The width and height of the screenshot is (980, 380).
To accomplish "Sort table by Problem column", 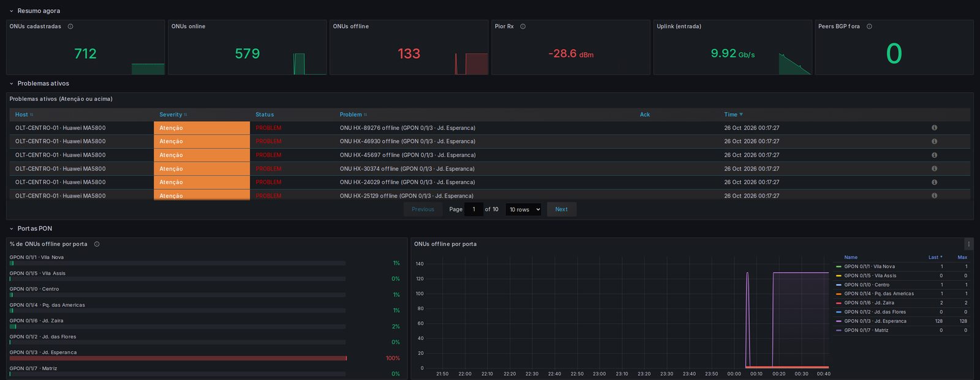I will 353,114.
